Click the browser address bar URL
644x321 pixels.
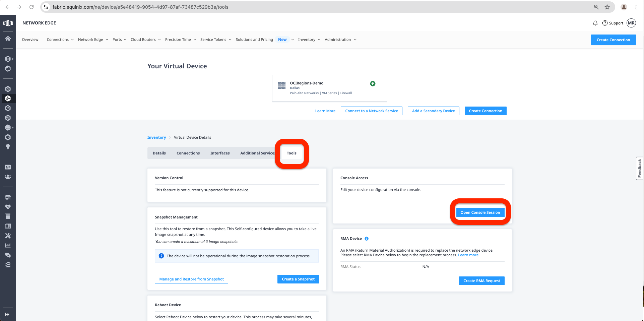[140, 7]
